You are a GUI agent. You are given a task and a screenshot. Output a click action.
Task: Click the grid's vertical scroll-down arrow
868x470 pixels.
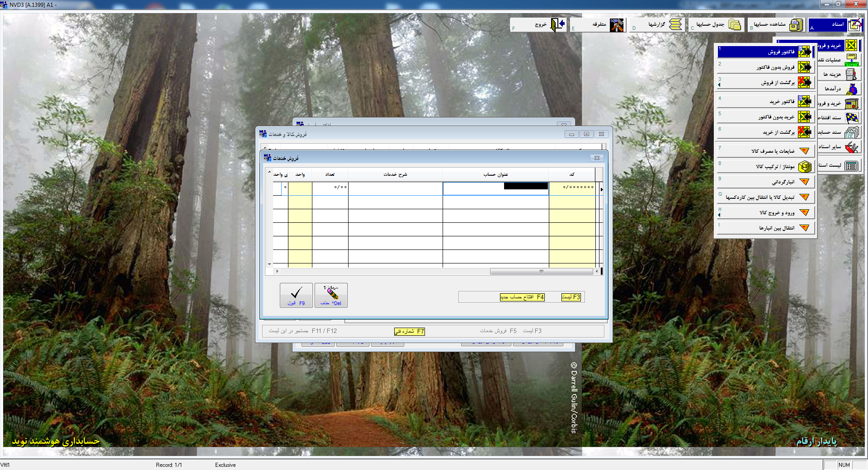[x=269, y=264]
